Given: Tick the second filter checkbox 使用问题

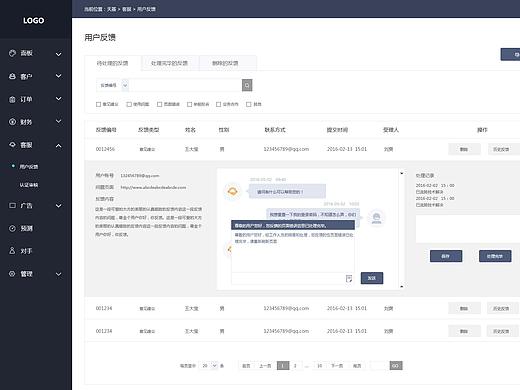Looking at the screenshot, I should pyautogui.click(x=129, y=104).
